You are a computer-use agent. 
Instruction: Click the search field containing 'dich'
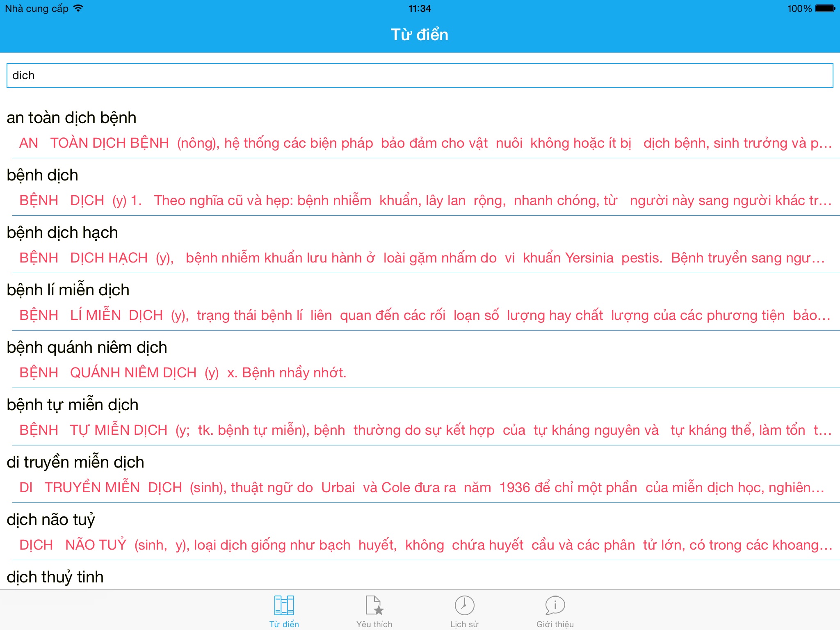[420, 75]
